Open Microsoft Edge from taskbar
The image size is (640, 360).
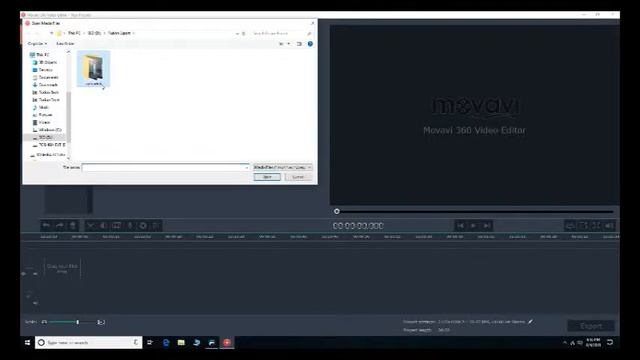(x=166, y=342)
